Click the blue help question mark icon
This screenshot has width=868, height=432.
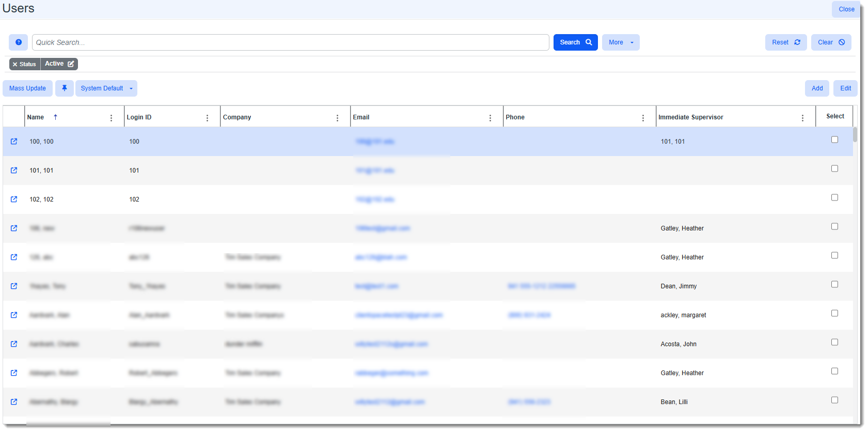[19, 42]
